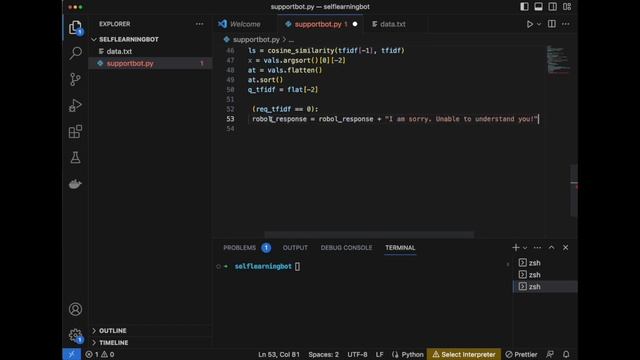Change file encoding UTF-8

357,354
